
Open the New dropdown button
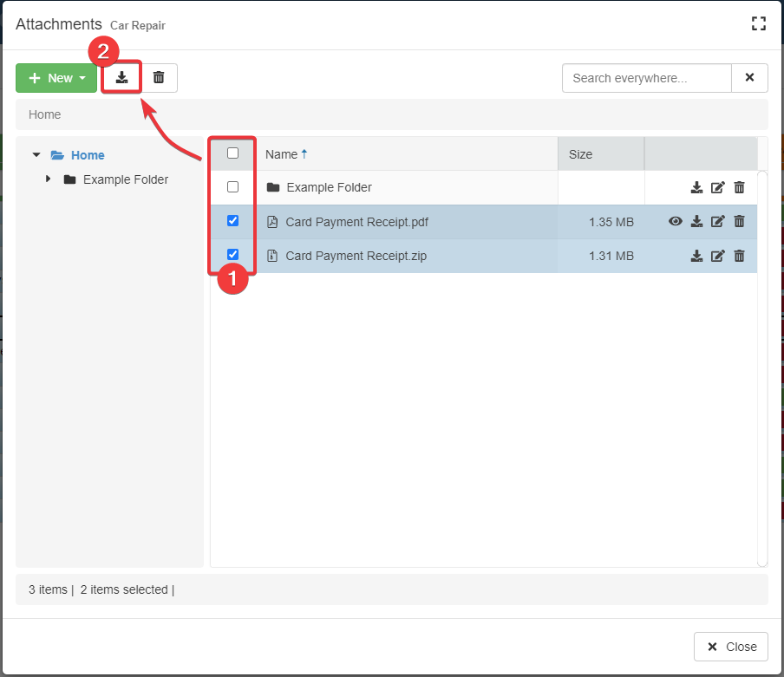[x=56, y=78]
